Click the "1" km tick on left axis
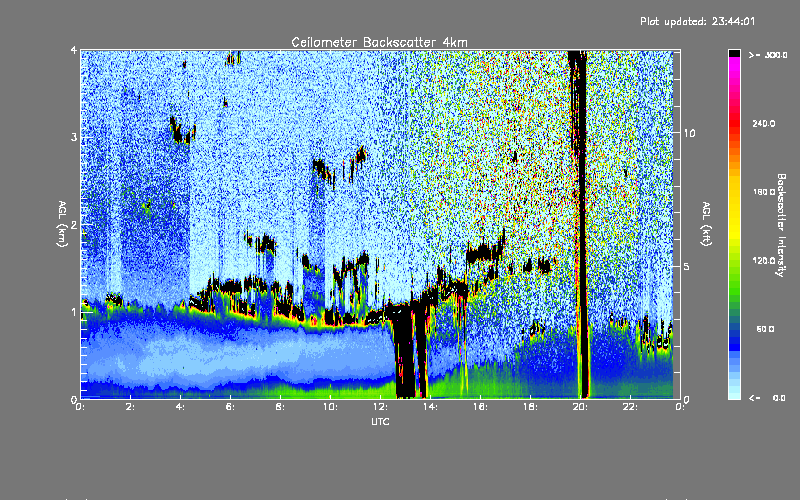This screenshot has width=800, height=500. click(x=74, y=312)
